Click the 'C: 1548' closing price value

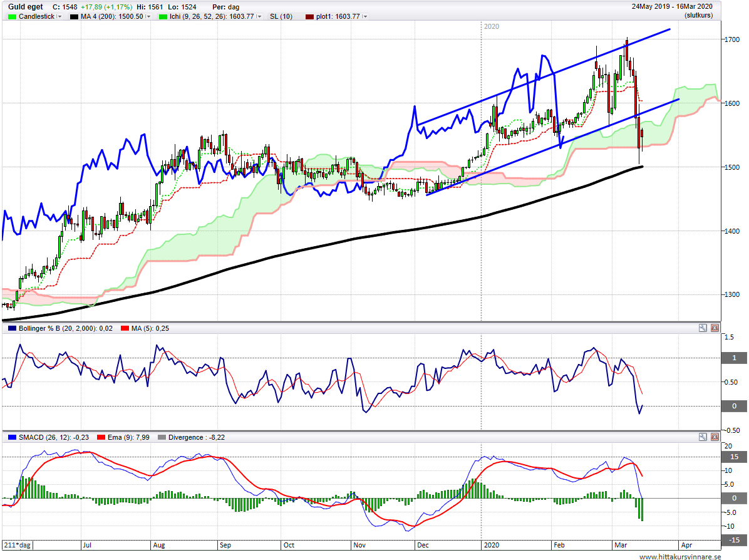[65, 7]
